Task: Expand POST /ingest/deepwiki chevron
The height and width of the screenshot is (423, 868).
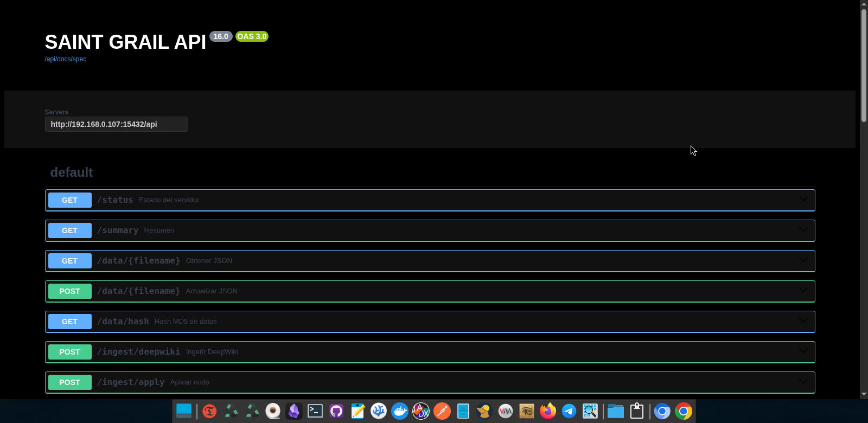Action: (x=803, y=351)
